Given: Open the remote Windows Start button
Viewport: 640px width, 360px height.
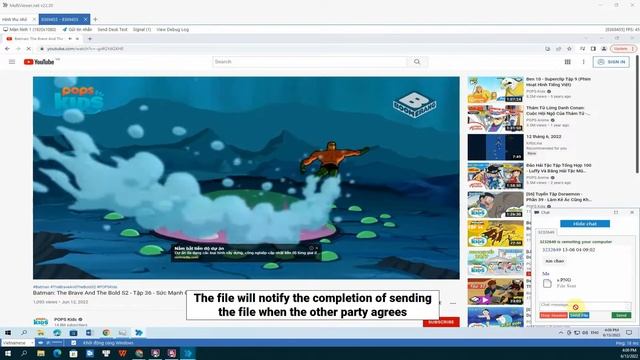Looking at the screenshot, I should point(8,333).
